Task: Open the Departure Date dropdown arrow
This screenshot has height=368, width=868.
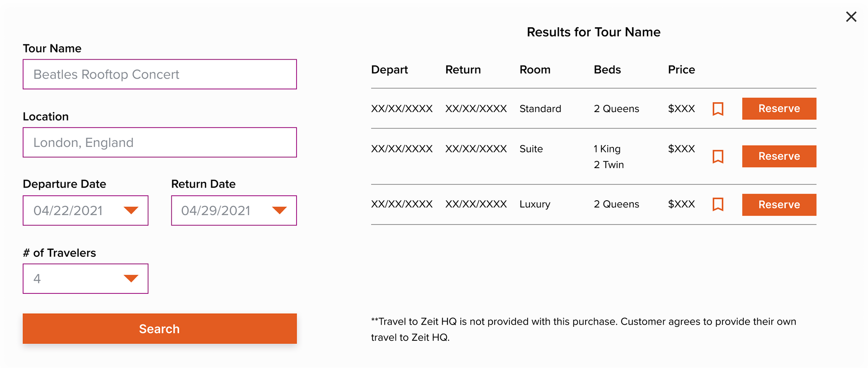Action: (131, 210)
